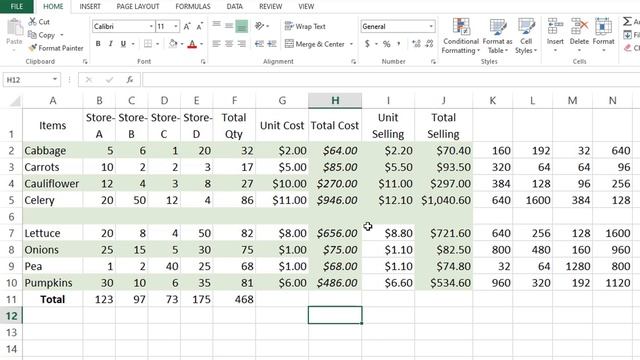640x360 pixels.
Task: Align text left
Action: pos(216,44)
